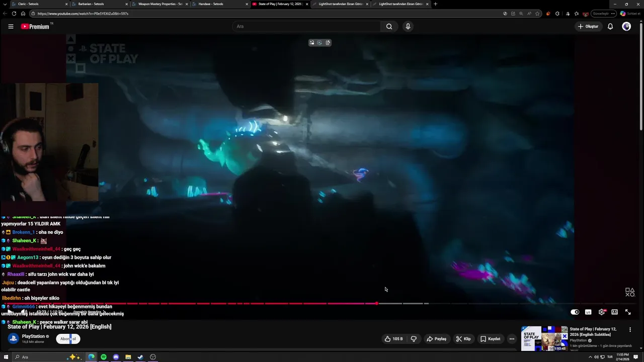Open the PlayStation channel name link

click(x=33, y=336)
